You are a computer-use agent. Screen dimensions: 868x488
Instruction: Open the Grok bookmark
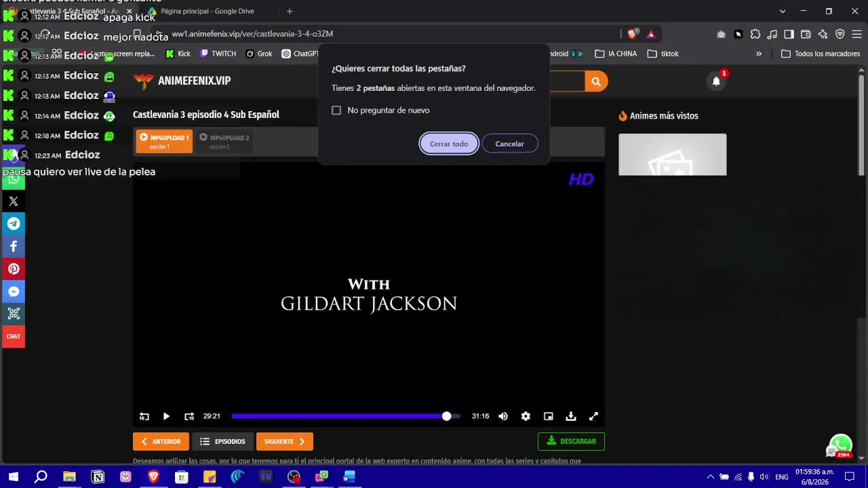coord(259,54)
